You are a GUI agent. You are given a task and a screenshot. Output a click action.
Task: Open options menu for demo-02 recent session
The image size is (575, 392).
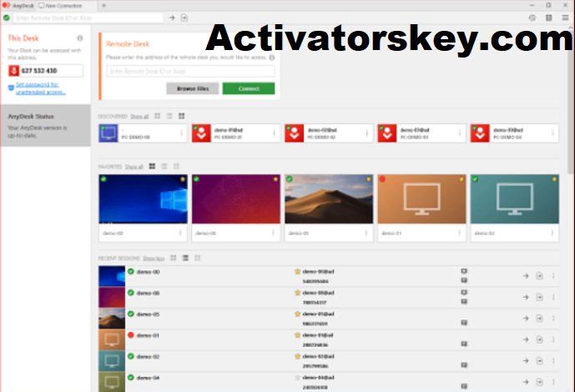553,361
